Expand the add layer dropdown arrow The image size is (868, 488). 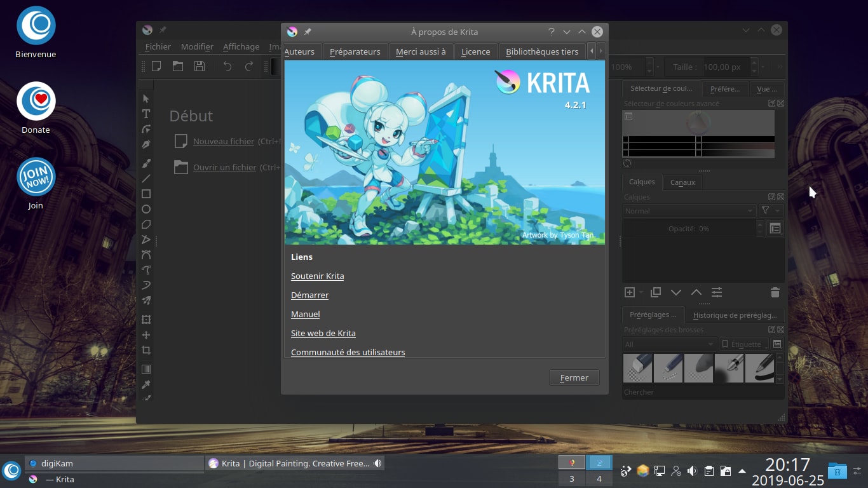(641, 292)
